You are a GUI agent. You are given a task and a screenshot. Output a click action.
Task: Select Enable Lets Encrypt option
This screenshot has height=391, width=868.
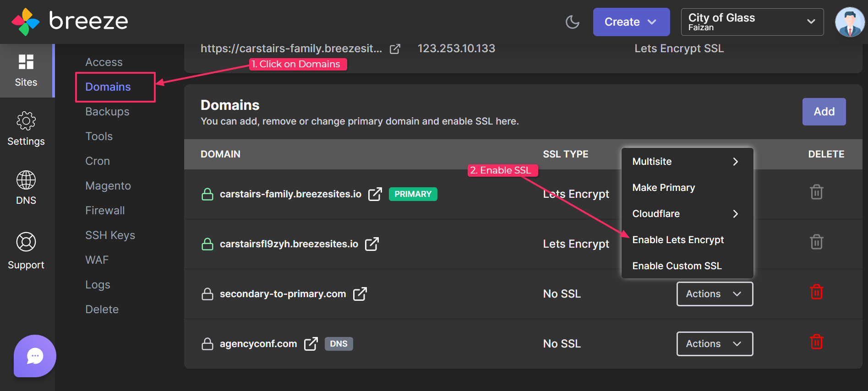687,240
